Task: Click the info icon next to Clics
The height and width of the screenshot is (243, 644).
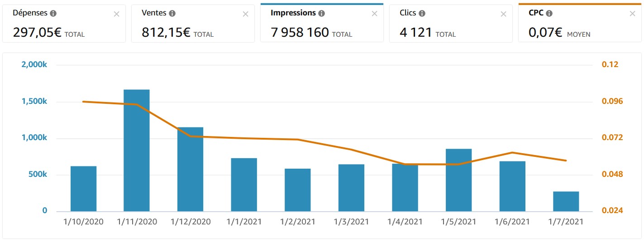Action: 422,14
